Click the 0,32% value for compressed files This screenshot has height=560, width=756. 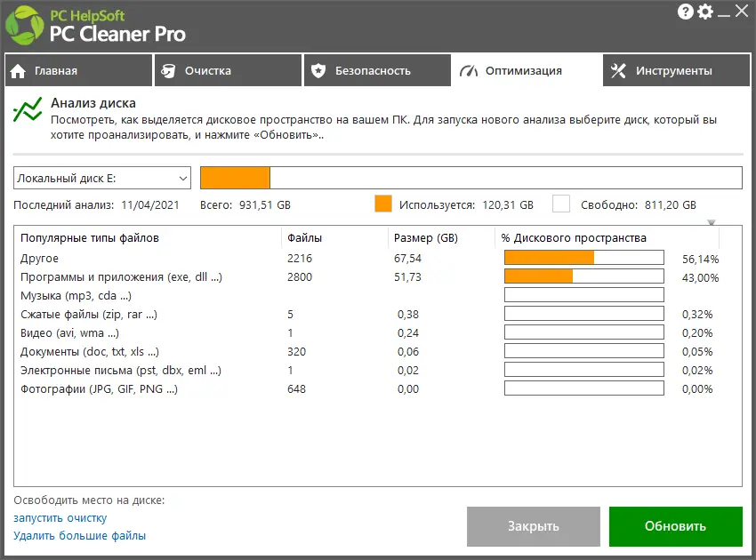pos(697,315)
